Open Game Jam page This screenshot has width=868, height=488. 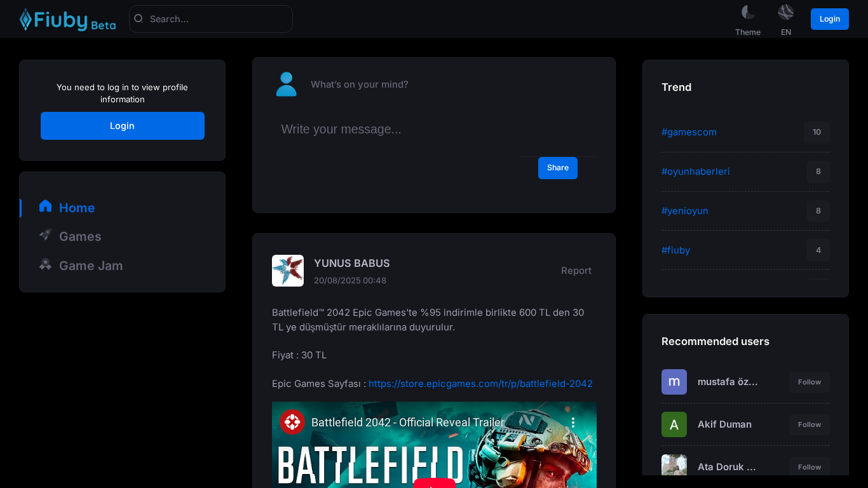(x=91, y=266)
